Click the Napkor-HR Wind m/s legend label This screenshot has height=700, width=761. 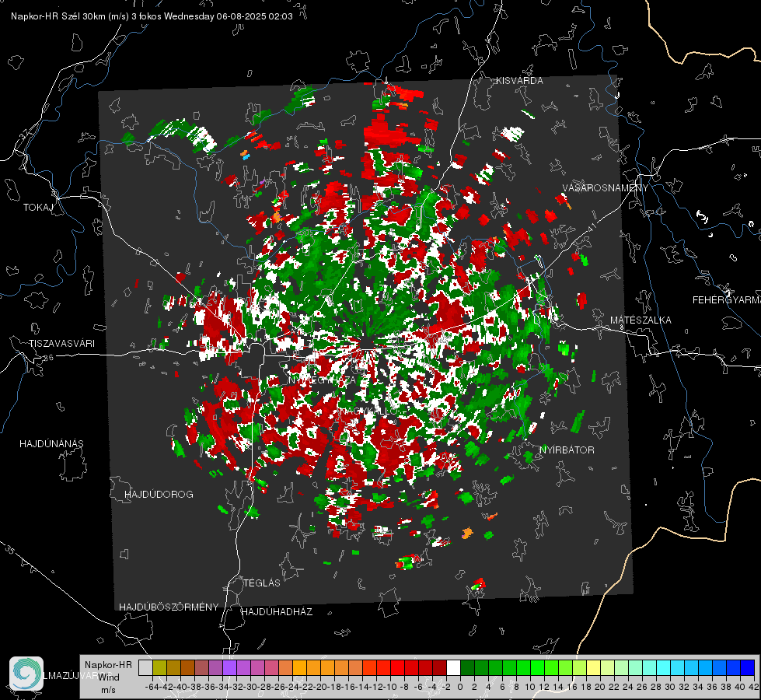click(x=108, y=677)
